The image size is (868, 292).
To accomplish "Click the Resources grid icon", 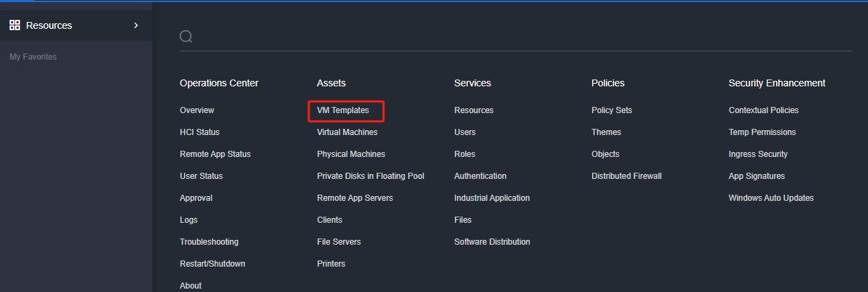I will (14, 25).
